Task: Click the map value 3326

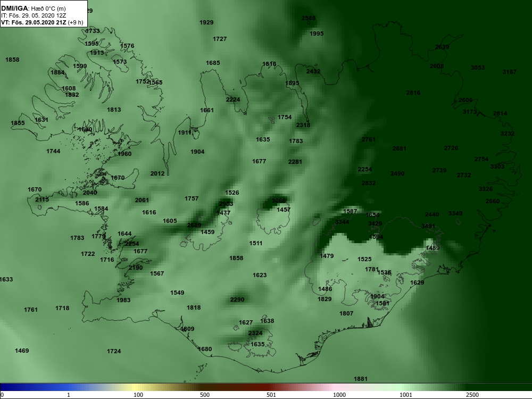Action: pyautogui.click(x=486, y=189)
